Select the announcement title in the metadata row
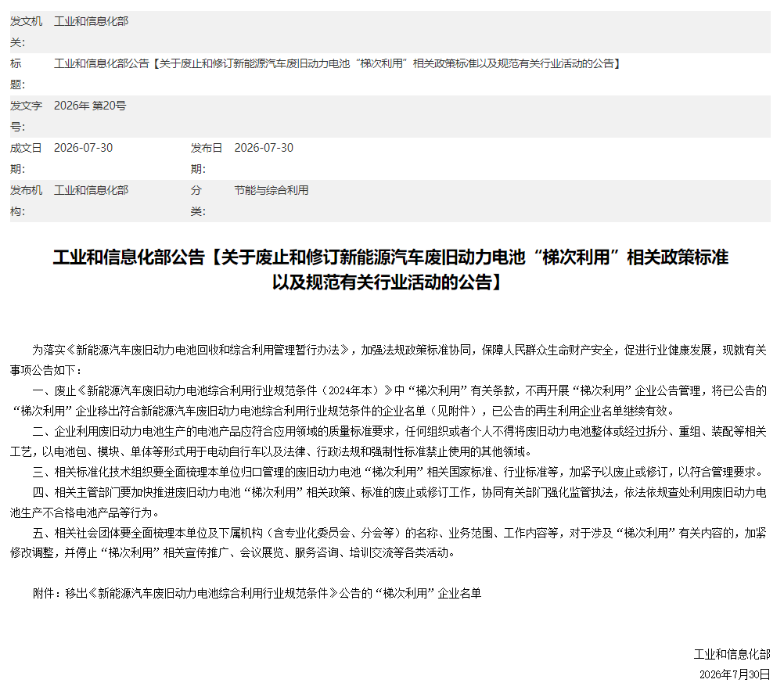Viewport: 784px width, 683px height. pos(336,63)
